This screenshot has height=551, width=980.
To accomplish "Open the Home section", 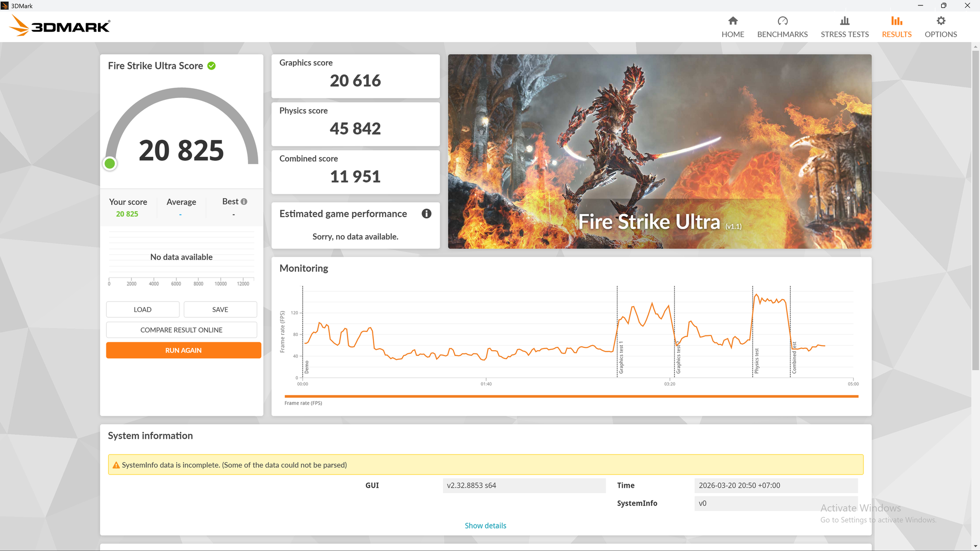I will point(733,26).
